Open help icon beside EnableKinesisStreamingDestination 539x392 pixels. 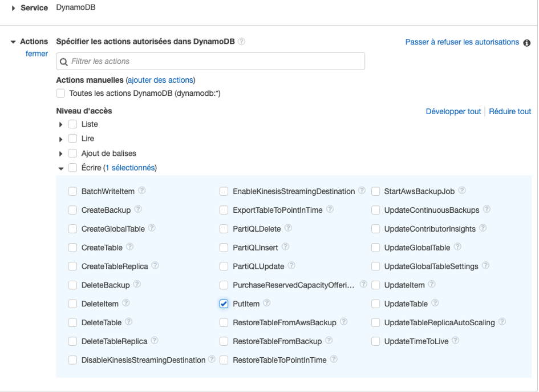pos(362,191)
